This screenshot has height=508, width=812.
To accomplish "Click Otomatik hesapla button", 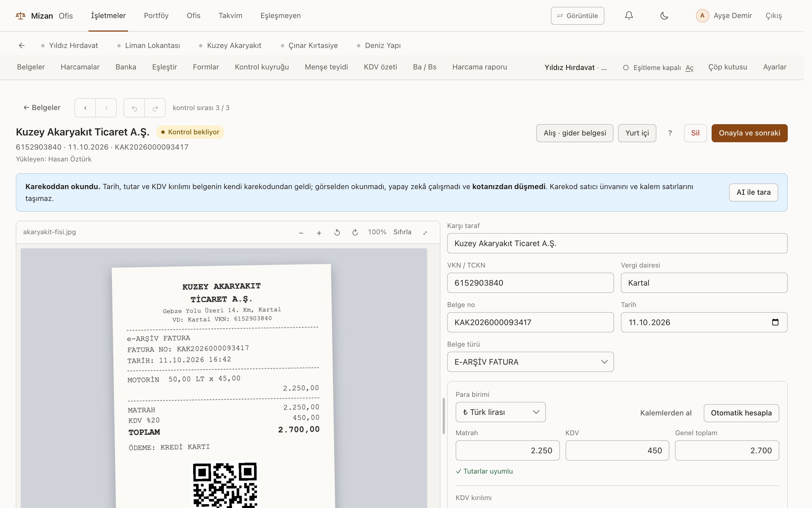I will [x=741, y=413].
